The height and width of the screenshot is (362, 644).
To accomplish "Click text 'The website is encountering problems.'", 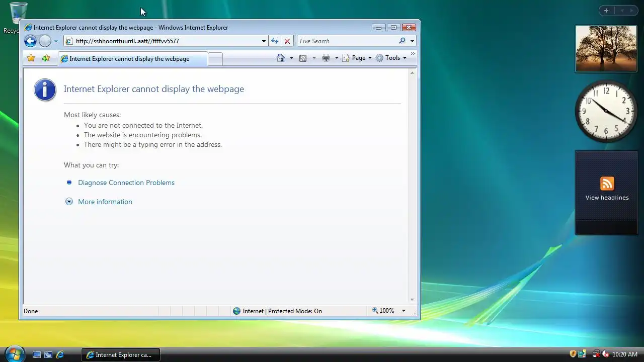I will (143, 135).
